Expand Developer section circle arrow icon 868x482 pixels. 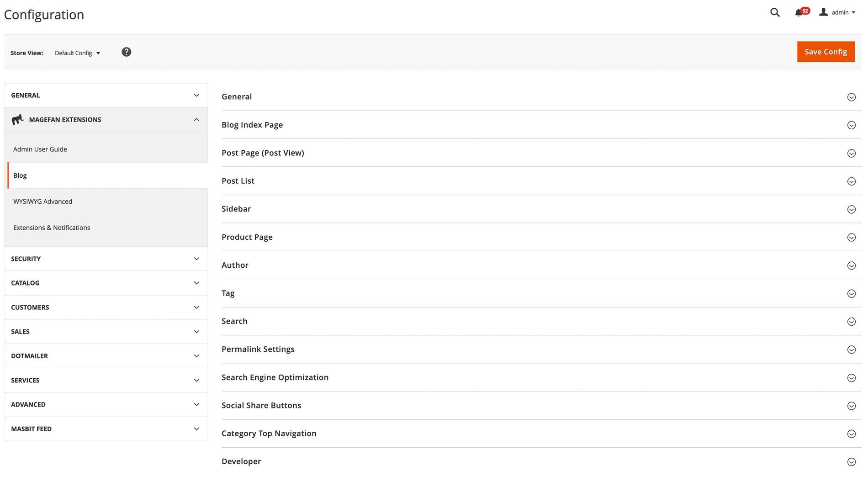coord(851,462)
